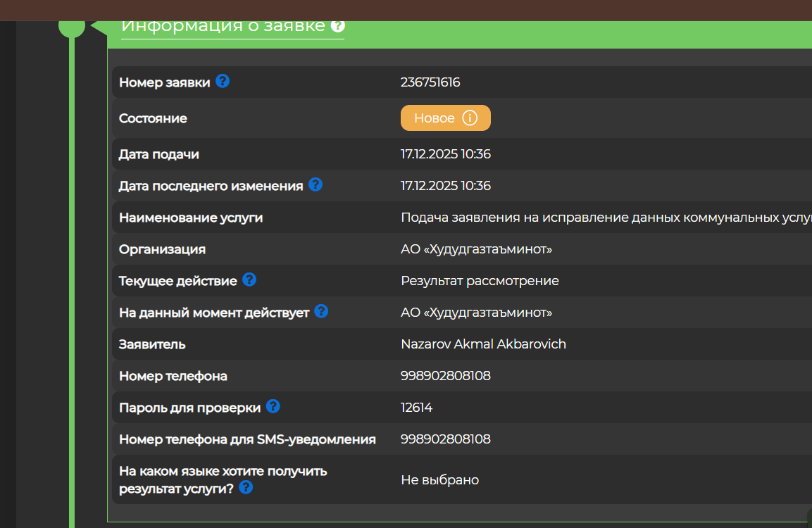
Task: Click applicant name "Nazarov Akmal Akbarovich"
Action: tap(483, 344)
